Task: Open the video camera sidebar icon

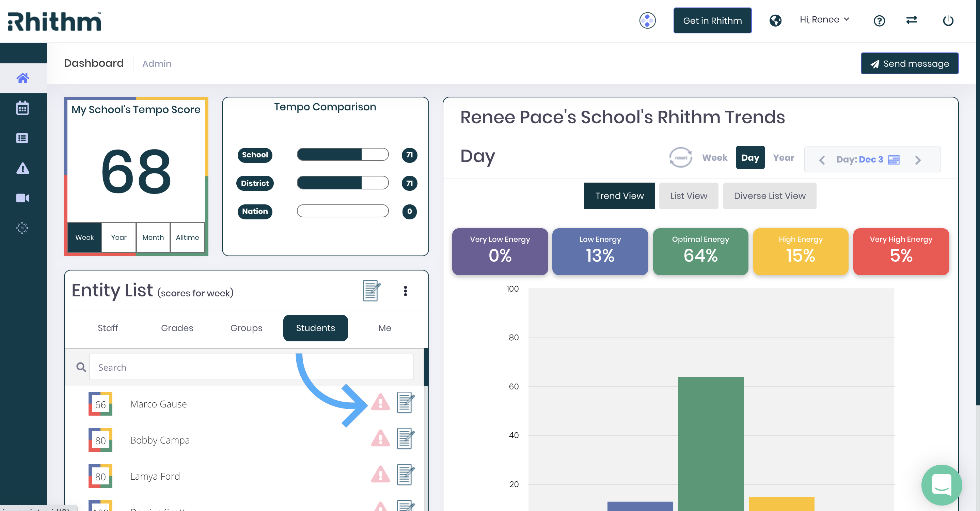Action: click(x=22, y=198)
